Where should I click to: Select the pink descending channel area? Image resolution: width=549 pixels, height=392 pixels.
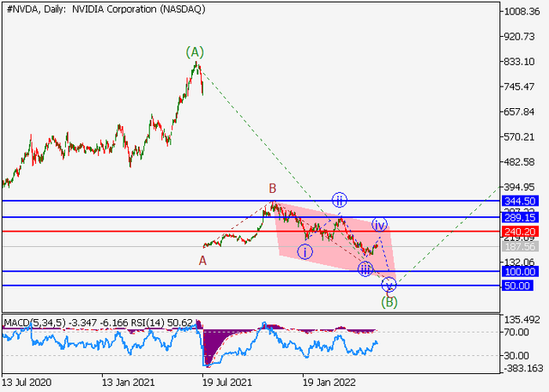[x=336, y=242]
